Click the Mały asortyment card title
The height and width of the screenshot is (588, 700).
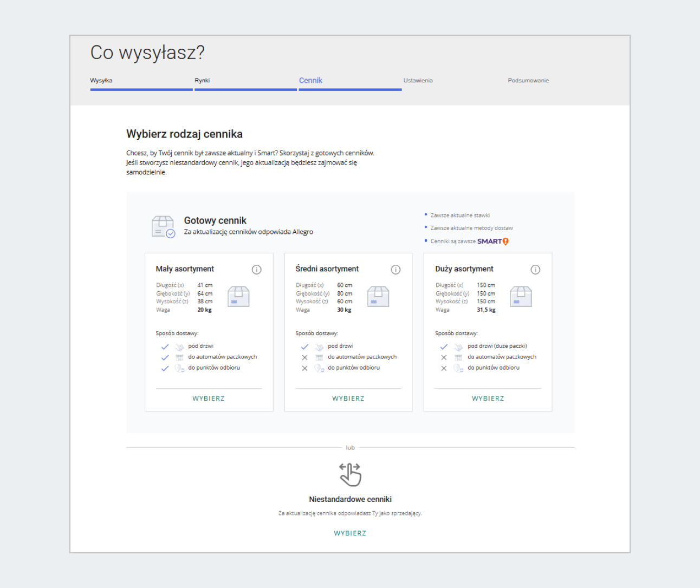click(185, 269)
